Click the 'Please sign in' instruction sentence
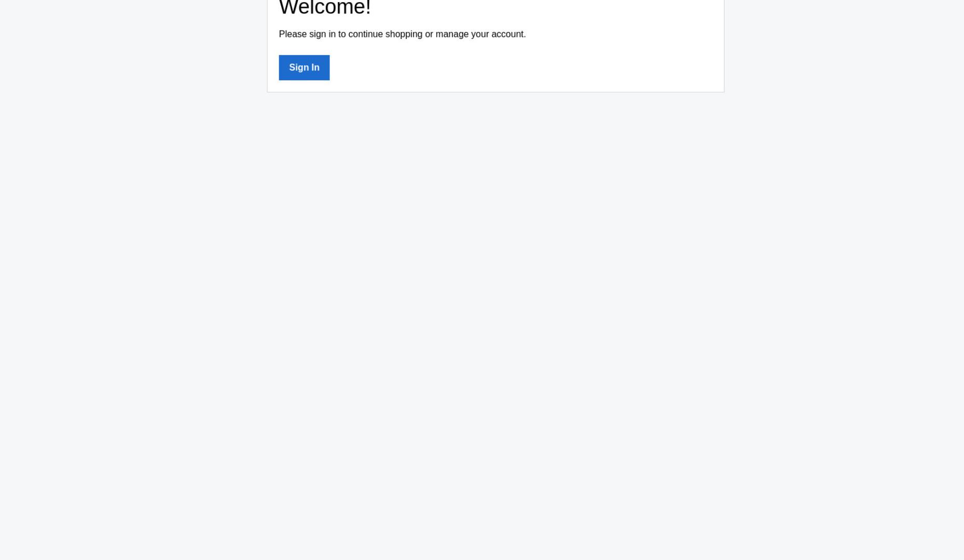964x560 pixels. (402, 34)
